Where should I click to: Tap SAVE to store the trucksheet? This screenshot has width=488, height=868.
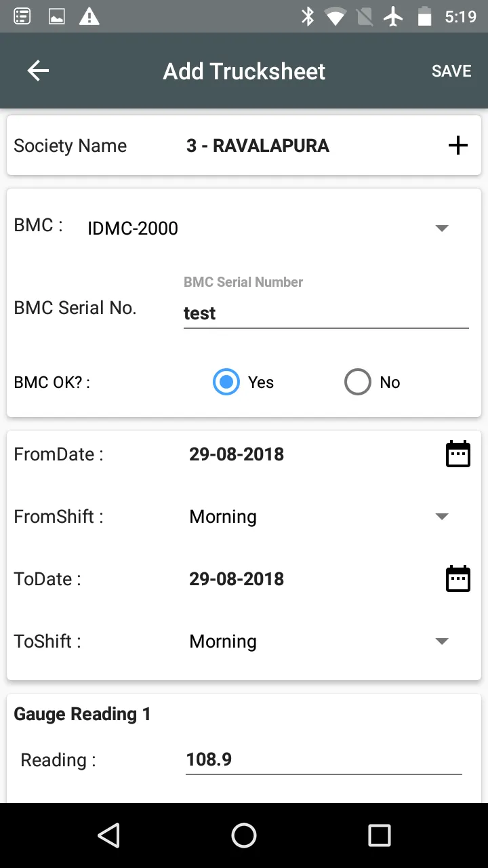(x=451, y=71)
